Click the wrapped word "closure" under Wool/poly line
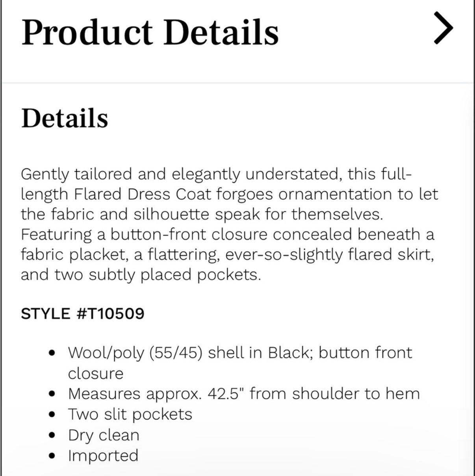 click(x=96, y=374)
